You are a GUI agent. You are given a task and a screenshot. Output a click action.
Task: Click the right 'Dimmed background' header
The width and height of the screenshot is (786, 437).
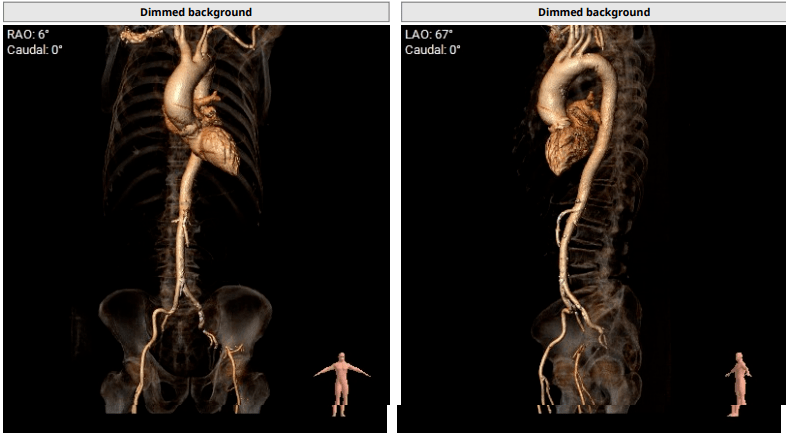(594, 12)
